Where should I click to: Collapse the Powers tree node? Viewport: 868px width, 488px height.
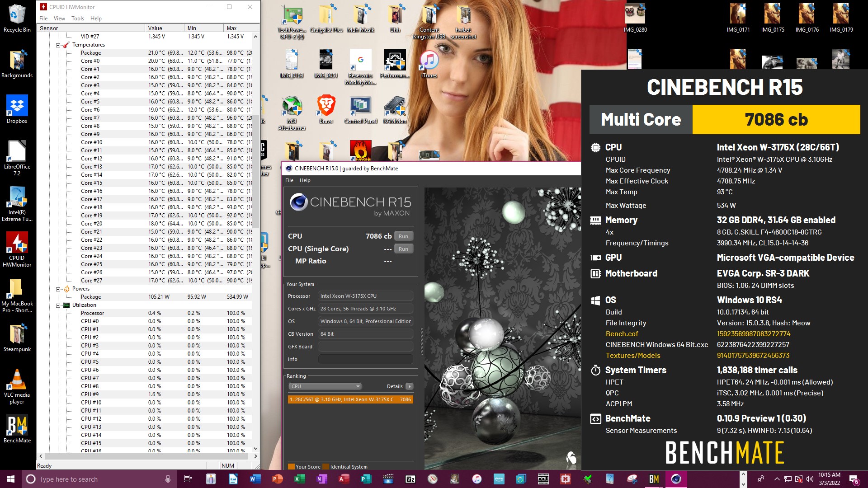(x=58, y=289)
